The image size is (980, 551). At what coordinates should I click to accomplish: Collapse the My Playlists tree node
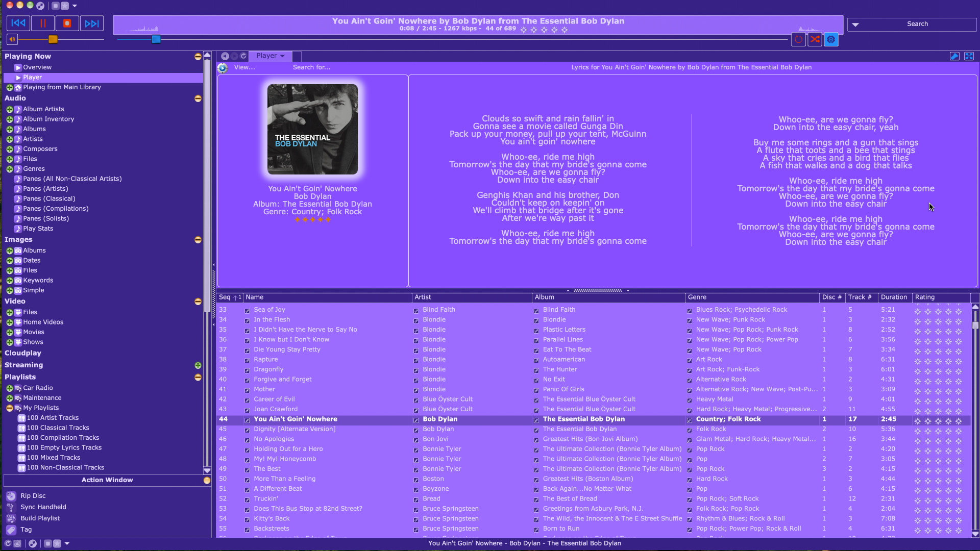tap(9, 409)
